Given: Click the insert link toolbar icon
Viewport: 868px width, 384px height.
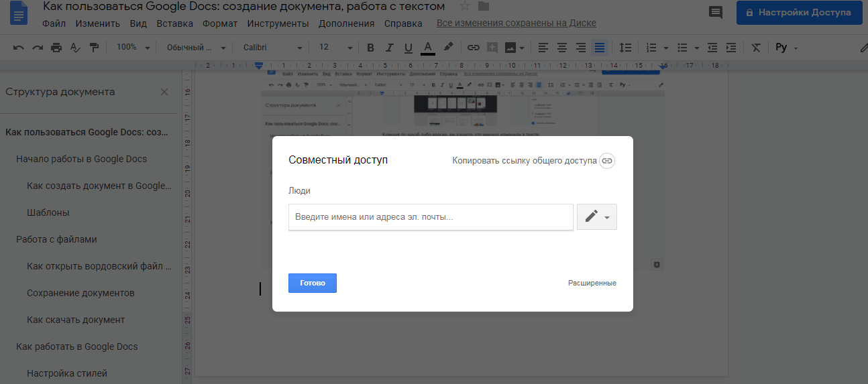Looking at the screenshot, I should 474,48.
